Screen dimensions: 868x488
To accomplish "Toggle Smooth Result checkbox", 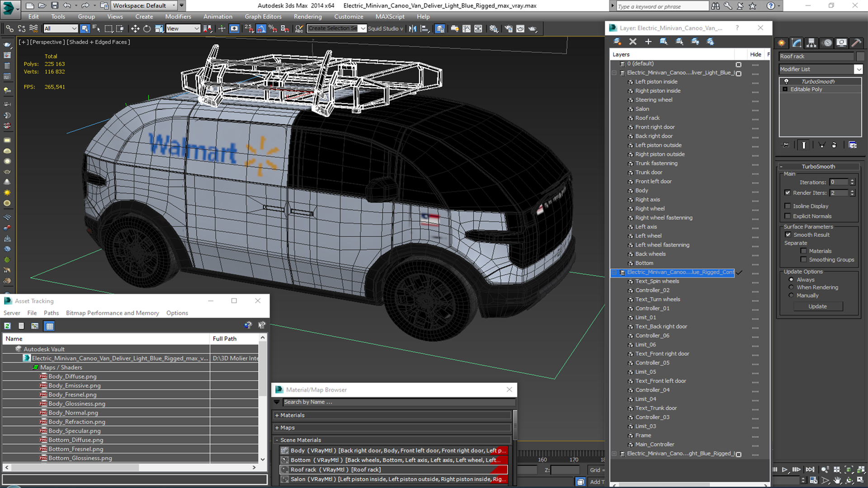I will (x=788, y=235).
